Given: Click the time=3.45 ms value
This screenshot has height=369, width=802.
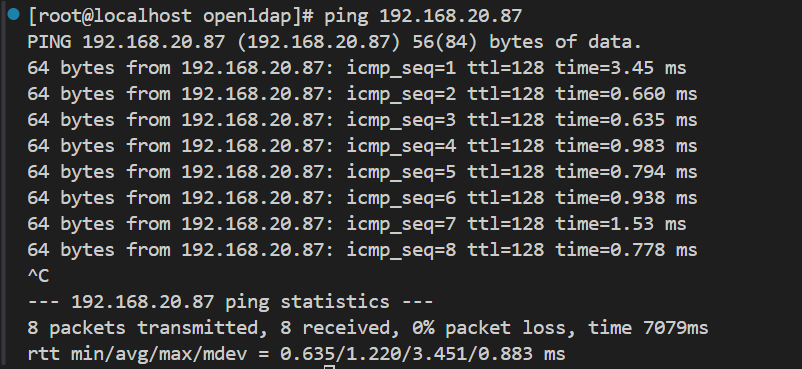Looking at the screenshot, I should tap(621, 68).
